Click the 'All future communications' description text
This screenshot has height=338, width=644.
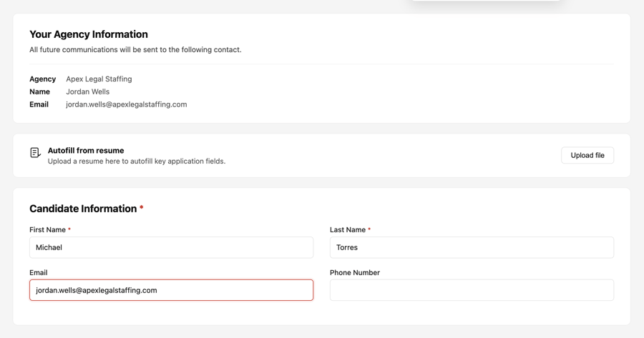pos(135,49)
